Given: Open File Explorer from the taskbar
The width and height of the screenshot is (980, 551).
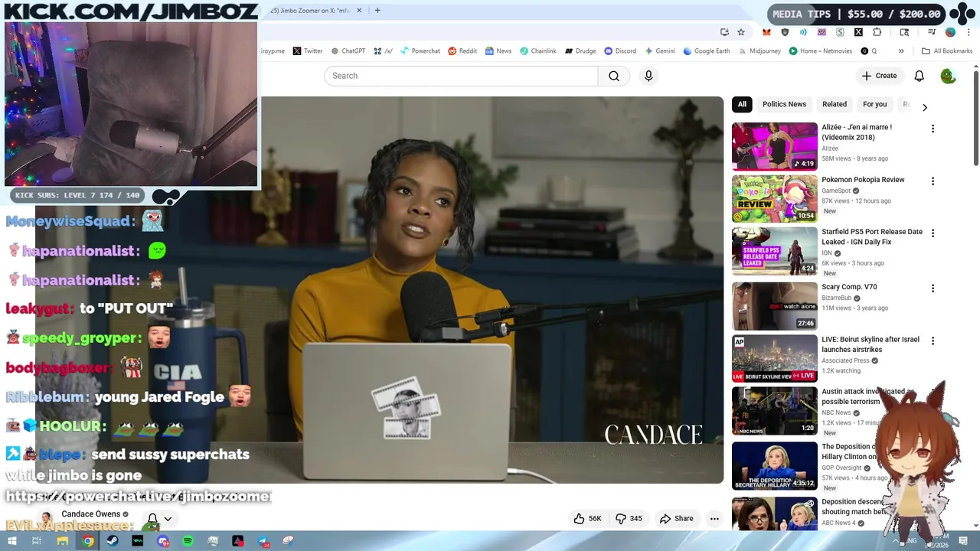Looking at the screenshot, I should (62, 541).
